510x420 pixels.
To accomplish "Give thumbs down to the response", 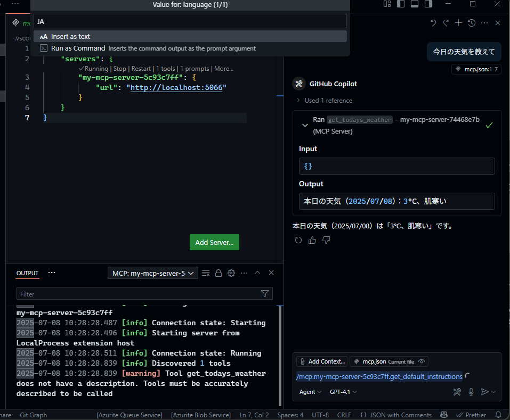I will point(326,240).
